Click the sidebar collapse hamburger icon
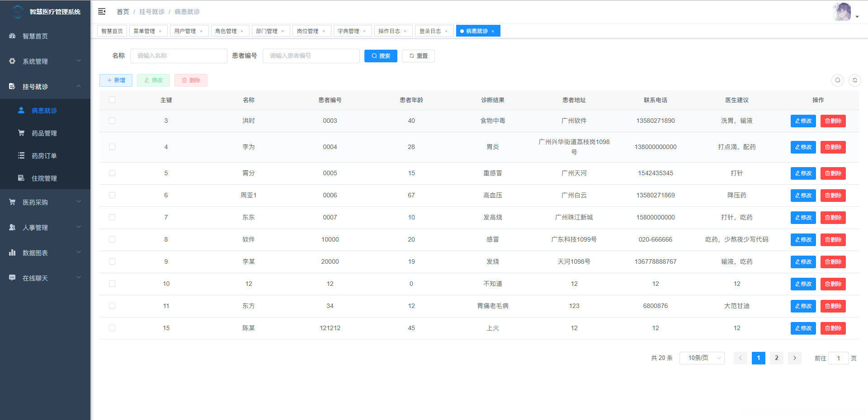868x420 pixels. click(102, 11)
